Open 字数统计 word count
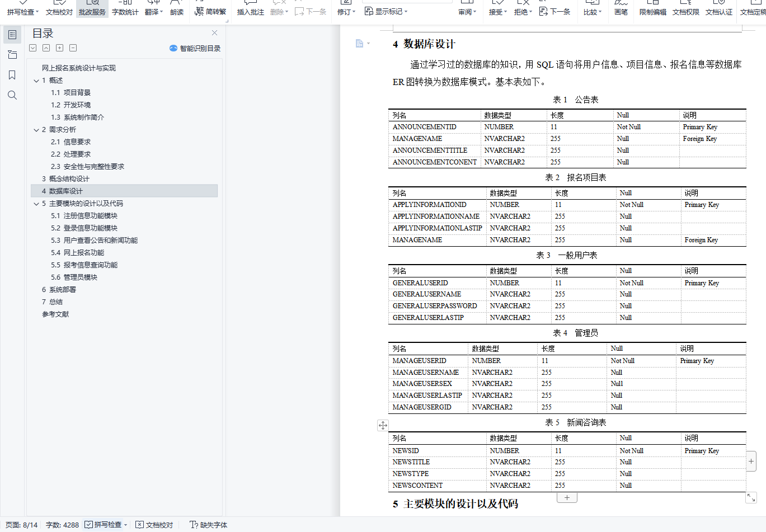766x532 pixels. tap(125, 8)
